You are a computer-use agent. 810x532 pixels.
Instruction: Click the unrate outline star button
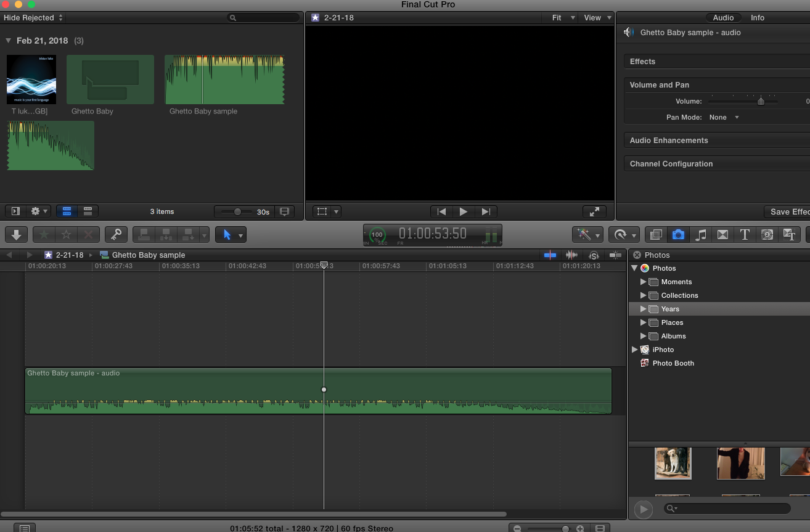[x=66, y=234]
